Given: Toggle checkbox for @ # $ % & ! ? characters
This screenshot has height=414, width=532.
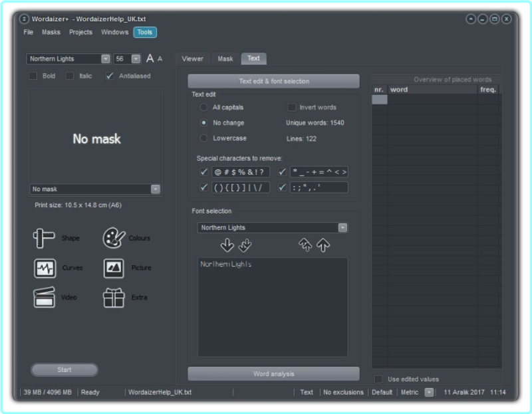Looking at the screenshot, I should point(203,172).
